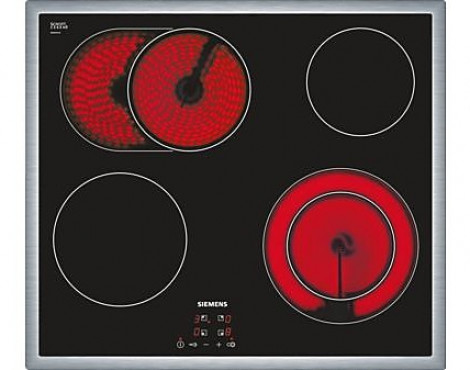Tap the power on/off touch key
Screen dimensions: 470x370
[x=181, y=345]
